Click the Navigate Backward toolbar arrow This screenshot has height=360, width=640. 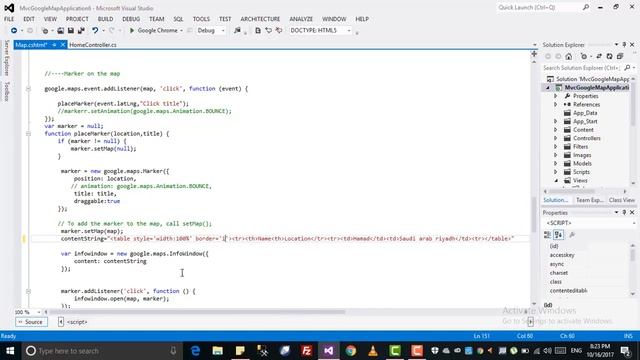14,31
